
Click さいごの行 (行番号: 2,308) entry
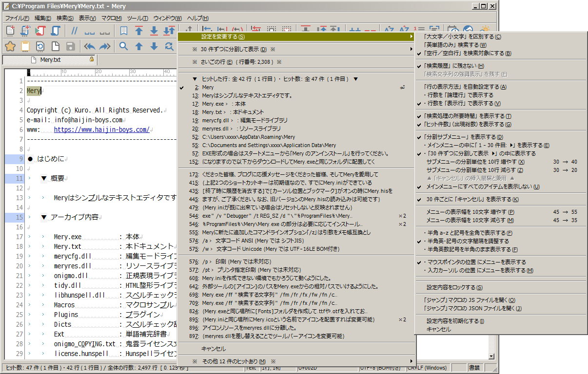(296, 62)
